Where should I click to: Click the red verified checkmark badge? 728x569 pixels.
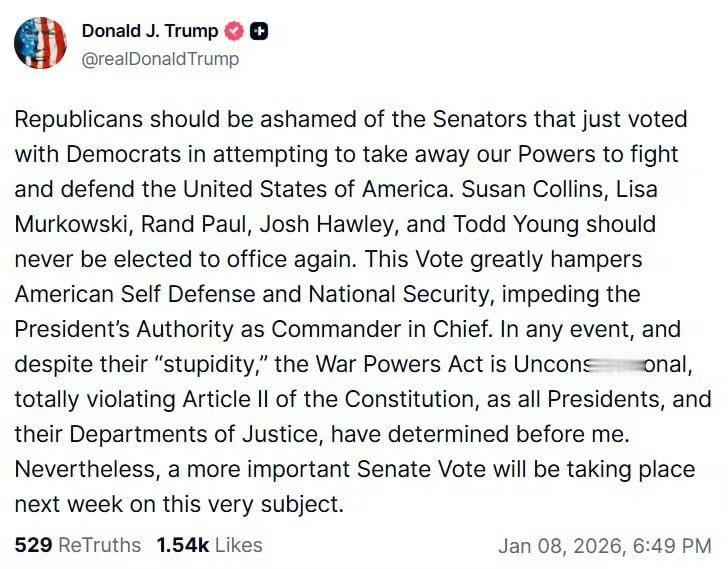(x=234, y=31)
